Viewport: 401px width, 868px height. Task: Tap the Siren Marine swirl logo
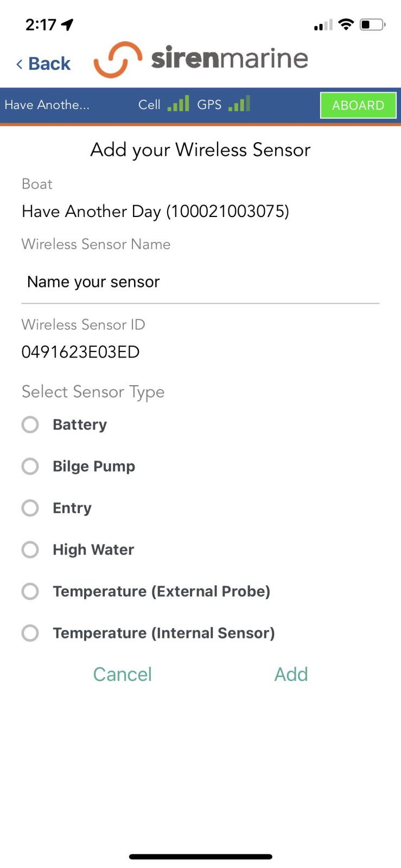(118, 59)
